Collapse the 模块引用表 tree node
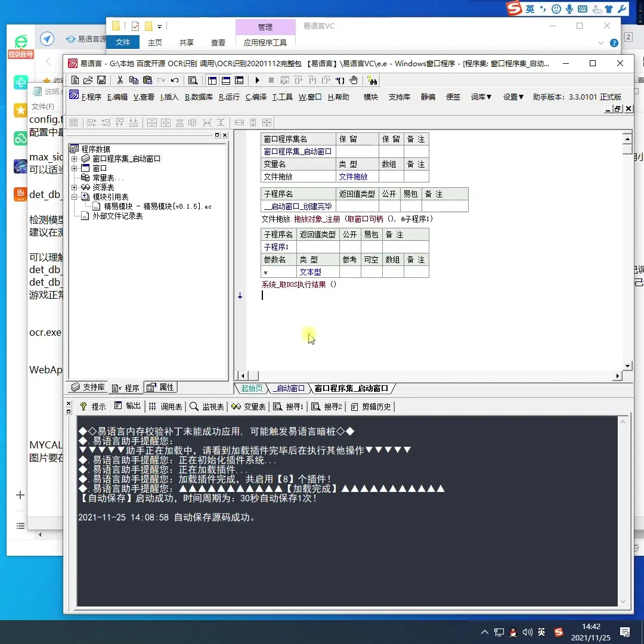 tap(75, 197)
